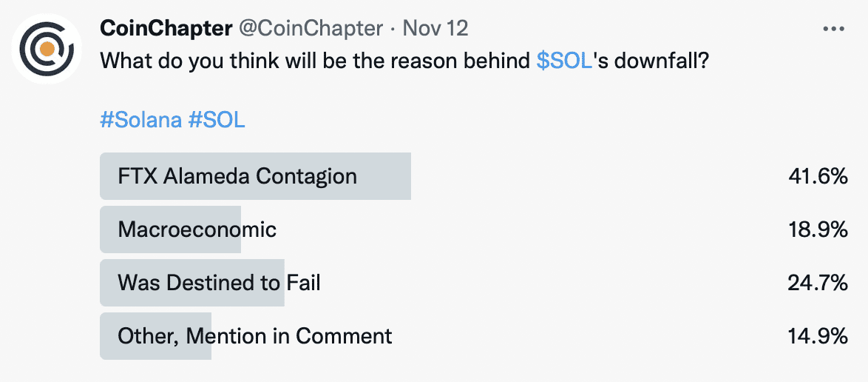The height and width of the screenshot is (382, 868).
Task: Click the tweet question text about downfall
Action: click(x=318, y=61)
